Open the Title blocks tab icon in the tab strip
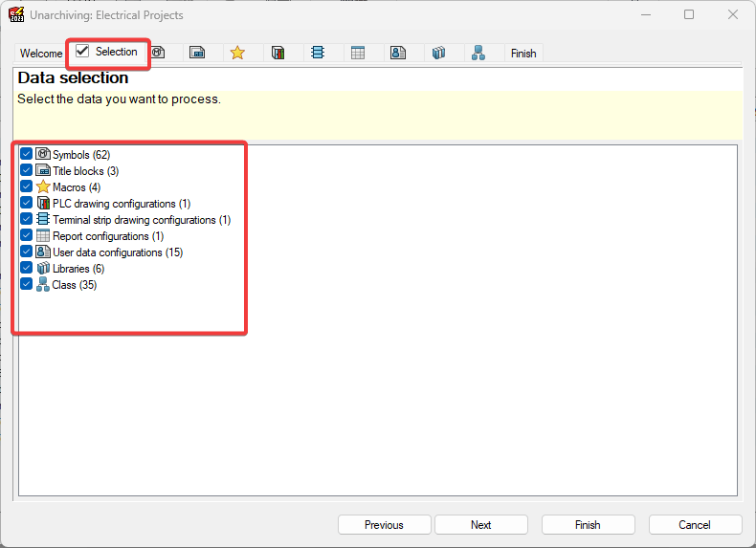The height and width of the screenshot is (548, 756). (x=197, y=53)
